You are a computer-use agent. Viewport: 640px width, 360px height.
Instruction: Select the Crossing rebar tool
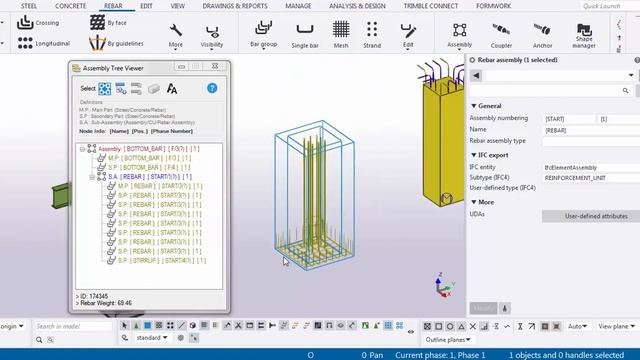[x=38, y=23]
